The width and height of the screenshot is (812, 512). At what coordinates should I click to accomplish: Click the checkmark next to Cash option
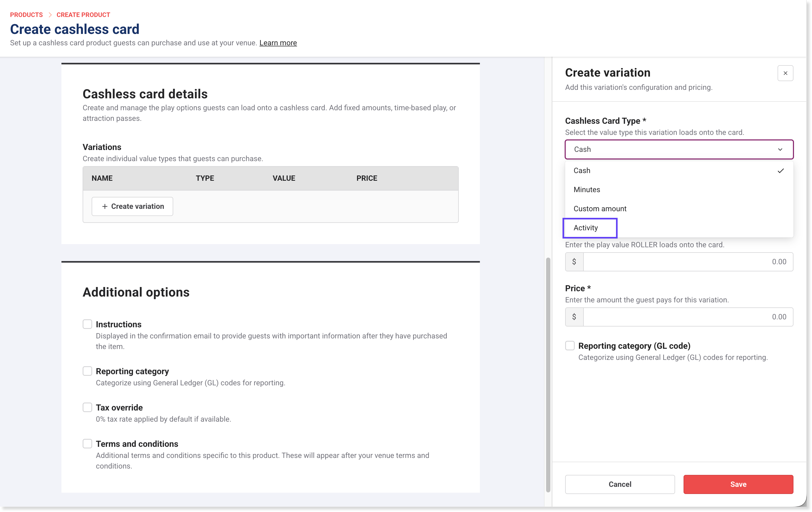780,171
